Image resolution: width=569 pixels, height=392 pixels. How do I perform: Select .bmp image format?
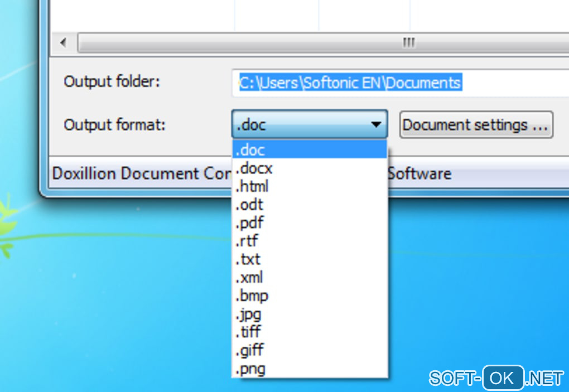coord(310,295)
